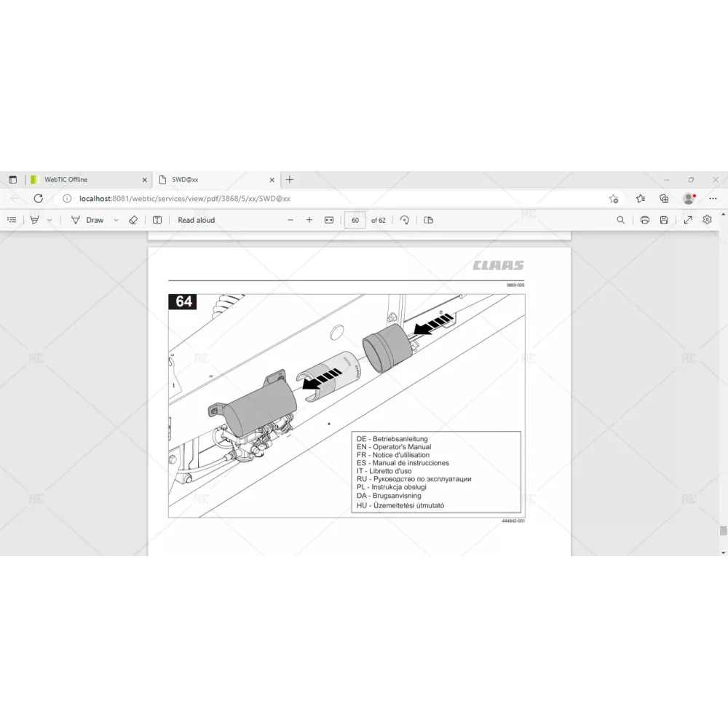The height and width of the screenshot is (728, 728).
Task: Zoom in using the plus button
Action: click(x=309, y=220)
